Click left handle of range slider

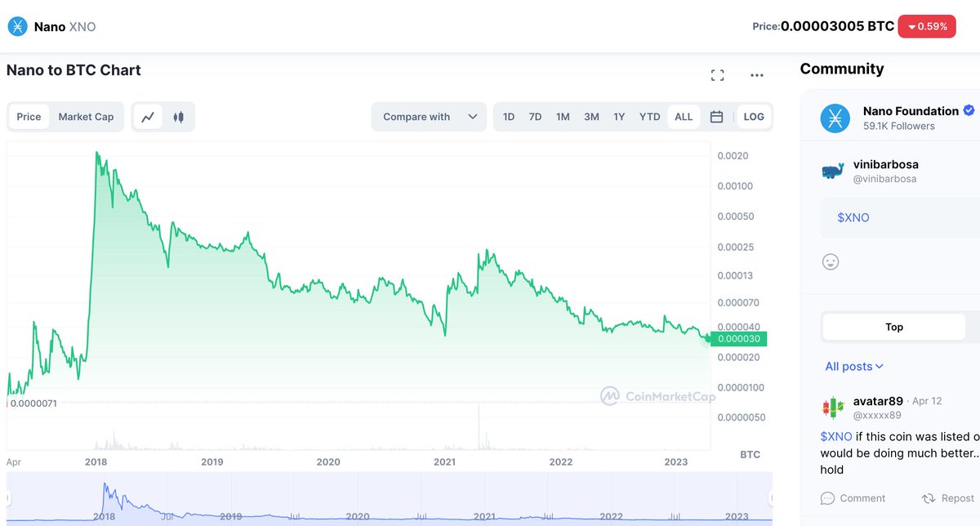9,497
